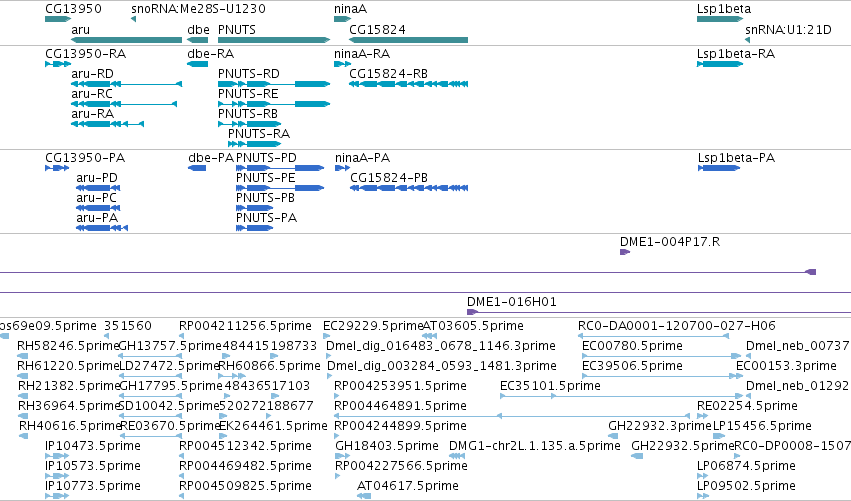Image resolution: width=851 pixels, height=501 pixels.
Task: Open the CG13950-PA label
Action: coord(85,158)
